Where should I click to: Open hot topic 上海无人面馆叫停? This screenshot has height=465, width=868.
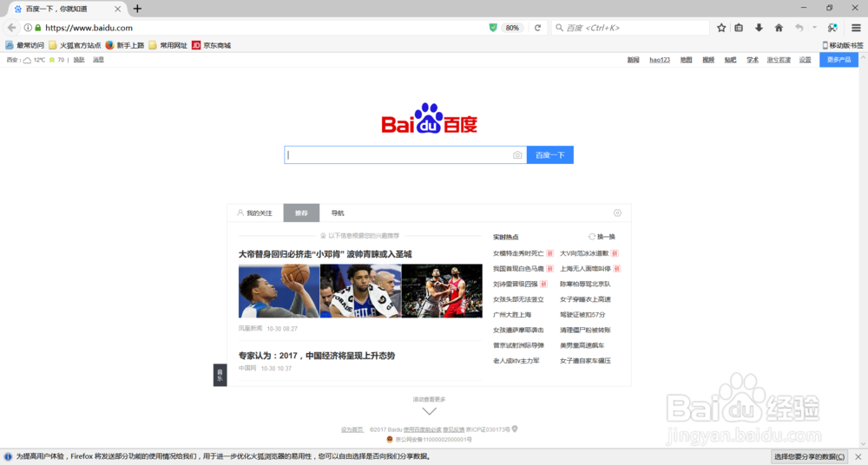[x=585, y=269]
